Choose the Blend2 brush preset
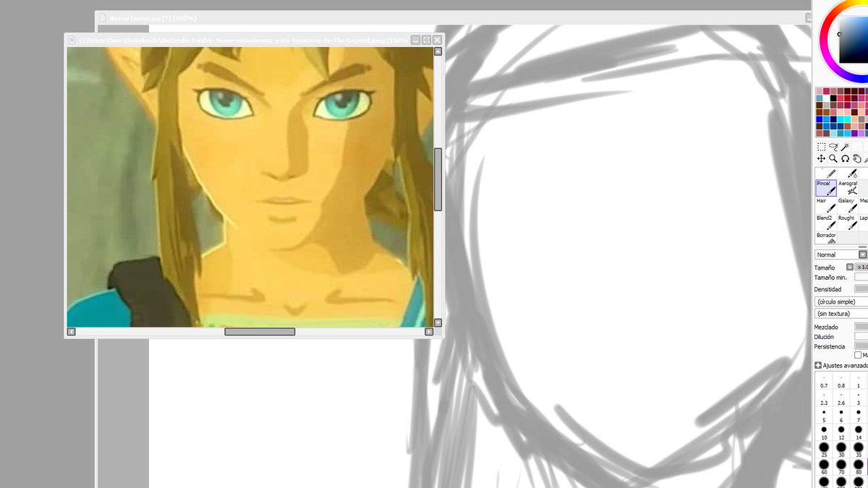This screenshot has height=488, width=868. (x=826, y=223)
